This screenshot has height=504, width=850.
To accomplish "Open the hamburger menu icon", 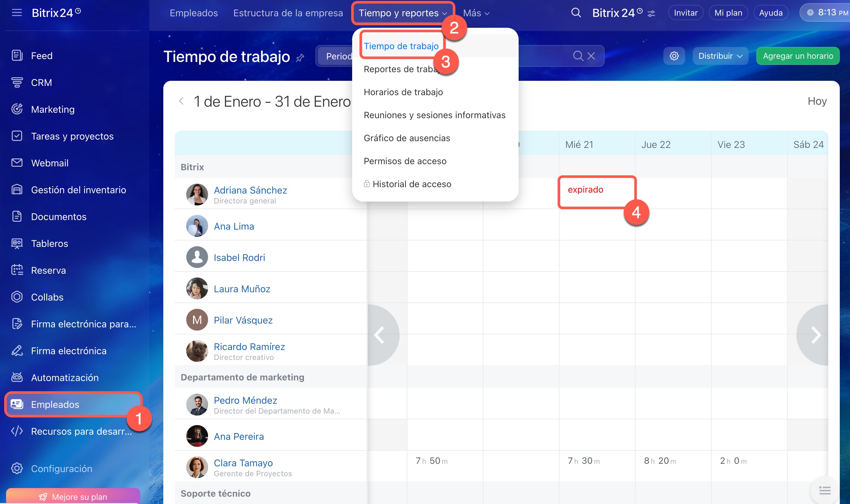I will (17, 13).
